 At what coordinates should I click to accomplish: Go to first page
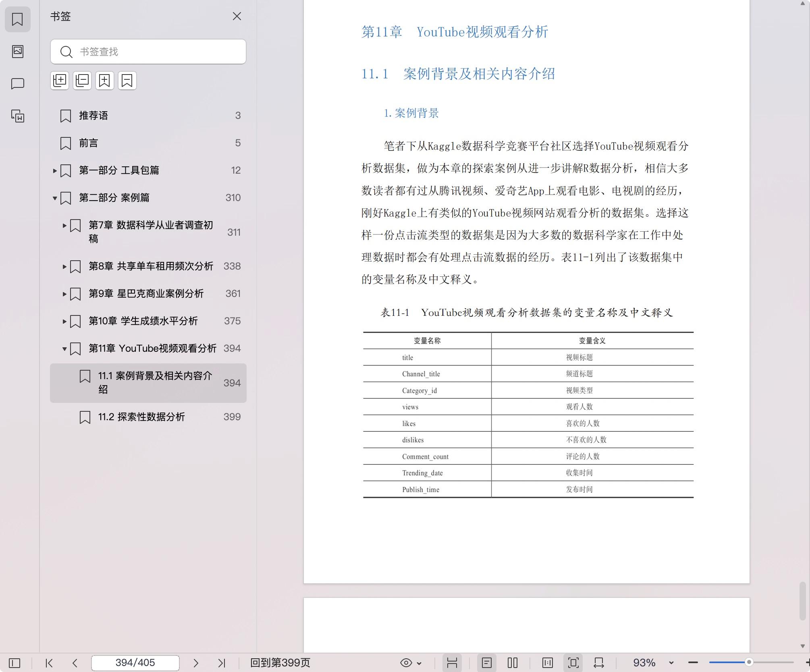[49, 663]
